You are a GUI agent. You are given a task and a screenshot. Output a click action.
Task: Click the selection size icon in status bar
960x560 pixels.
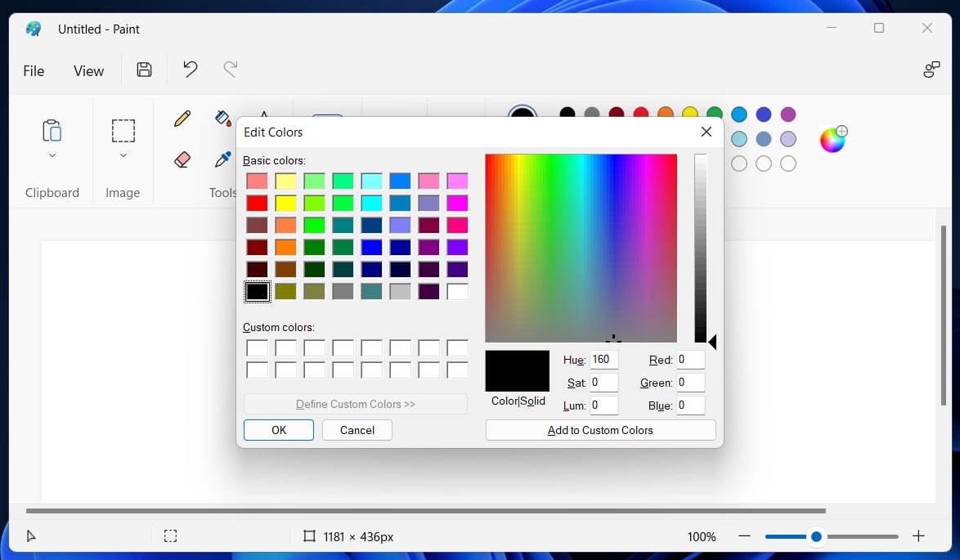point(170,536)
